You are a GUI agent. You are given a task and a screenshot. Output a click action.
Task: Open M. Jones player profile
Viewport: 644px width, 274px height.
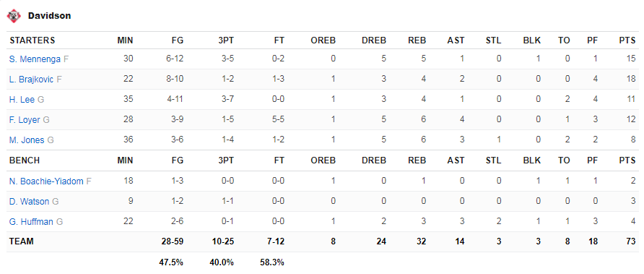pyautogui.click(x=27, y=140)
